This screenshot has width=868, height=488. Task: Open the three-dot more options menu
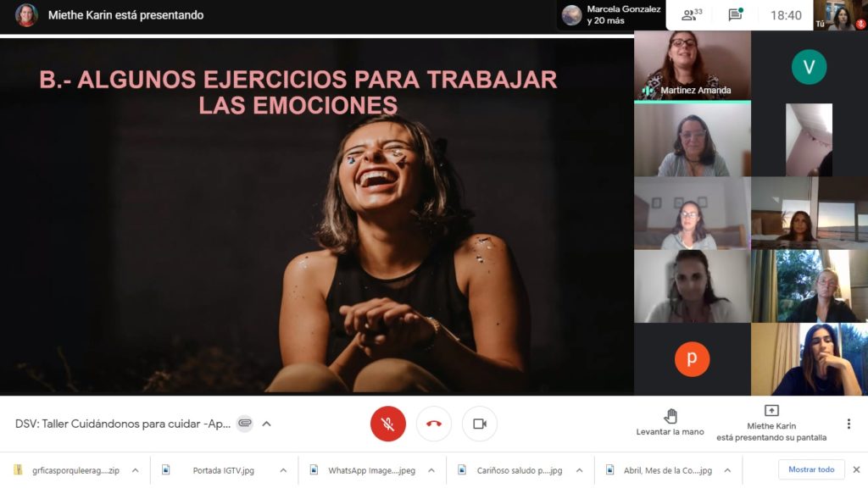849,424
